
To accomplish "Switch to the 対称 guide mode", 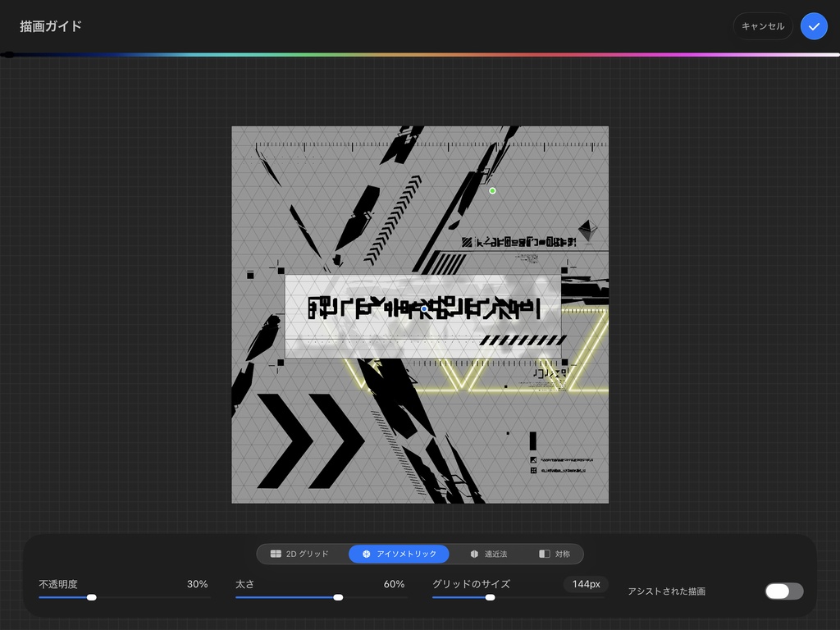I will tap(560, 554).
